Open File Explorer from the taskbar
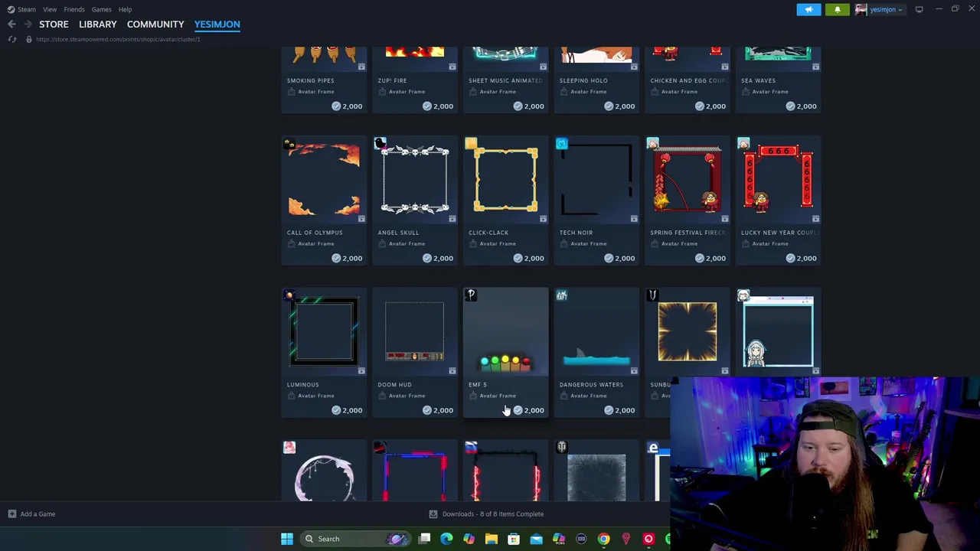Image resolution: width=980 pixels, height=551 pixels. (x=491, y=539)
